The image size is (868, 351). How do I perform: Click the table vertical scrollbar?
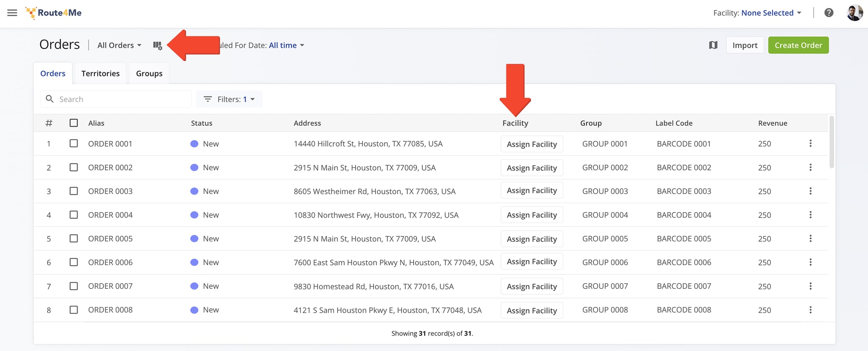pyautogui.click(x=832, y=142)
